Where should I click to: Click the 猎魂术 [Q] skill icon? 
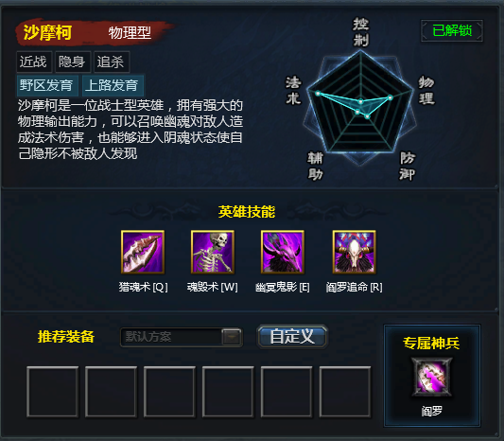click(143, 252)
